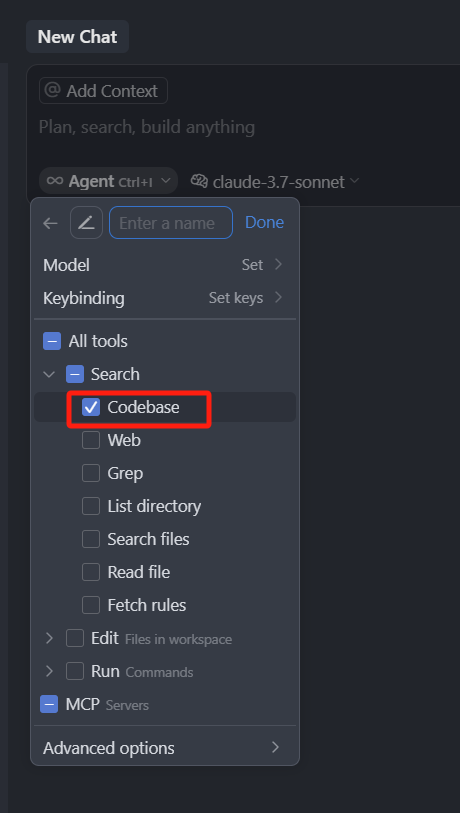Toggle the MCP Servers checkbox
The height and width of the screenshot is (813, 460).
[x=49, y=704]
